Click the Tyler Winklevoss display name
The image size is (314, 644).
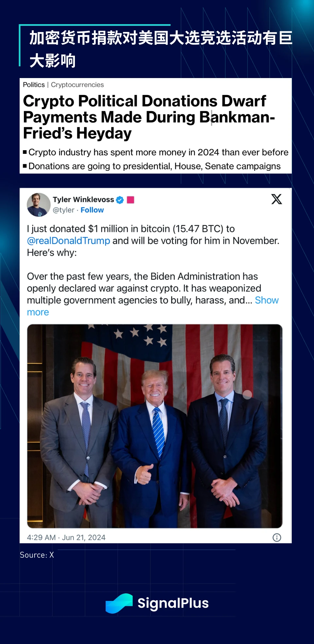tap(83, 200)
